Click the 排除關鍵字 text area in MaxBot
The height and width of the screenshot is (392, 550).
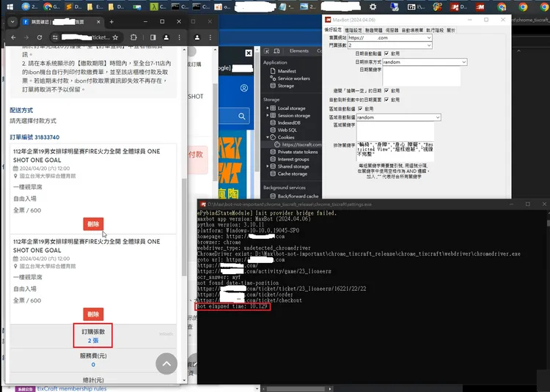[x=395, y=152]
